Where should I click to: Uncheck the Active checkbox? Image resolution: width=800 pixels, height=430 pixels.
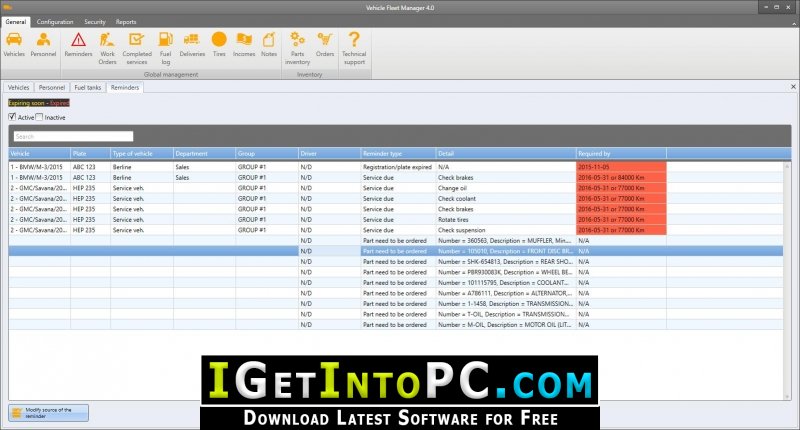(12, 117)
